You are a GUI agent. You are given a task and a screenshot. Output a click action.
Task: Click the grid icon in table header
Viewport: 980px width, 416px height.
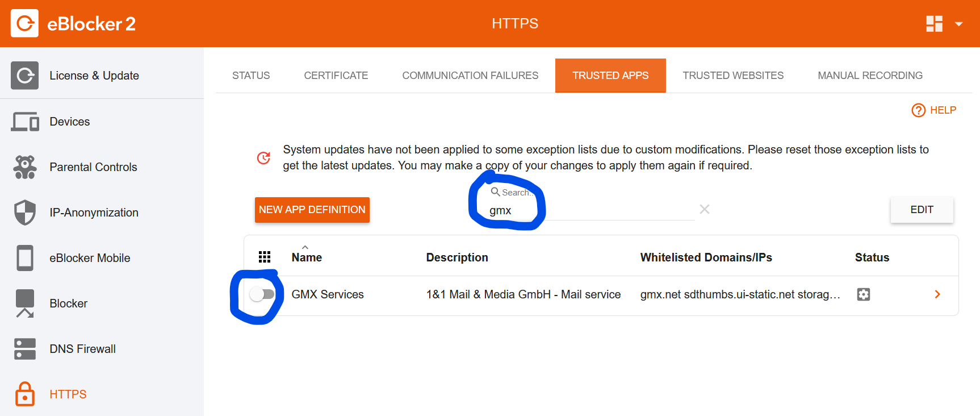coord(265,257)
